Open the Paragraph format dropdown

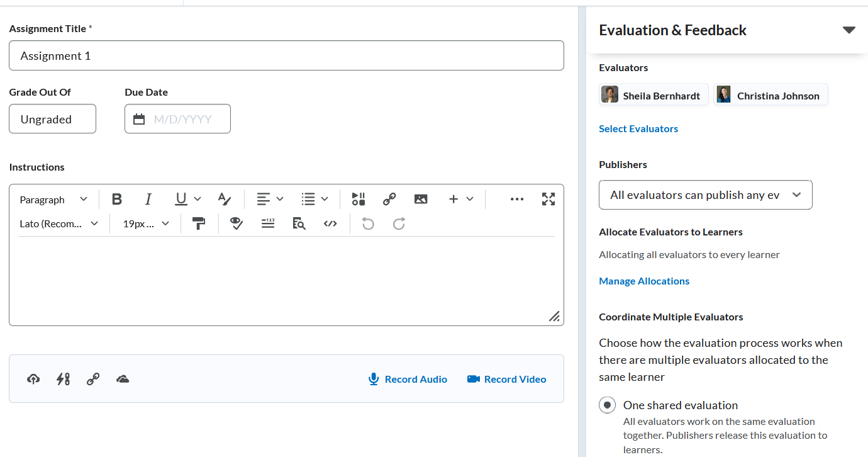pyautogui.click(x=53, y=200)
